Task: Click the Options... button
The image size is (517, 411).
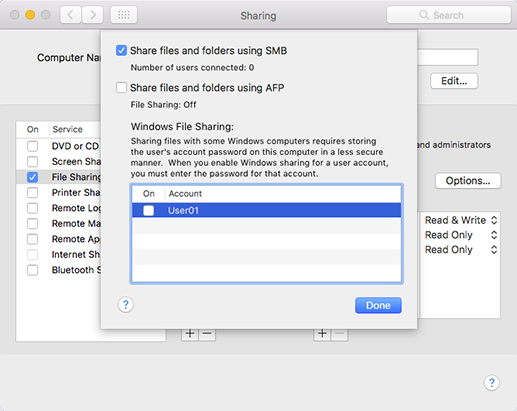Action: point(468,181)
